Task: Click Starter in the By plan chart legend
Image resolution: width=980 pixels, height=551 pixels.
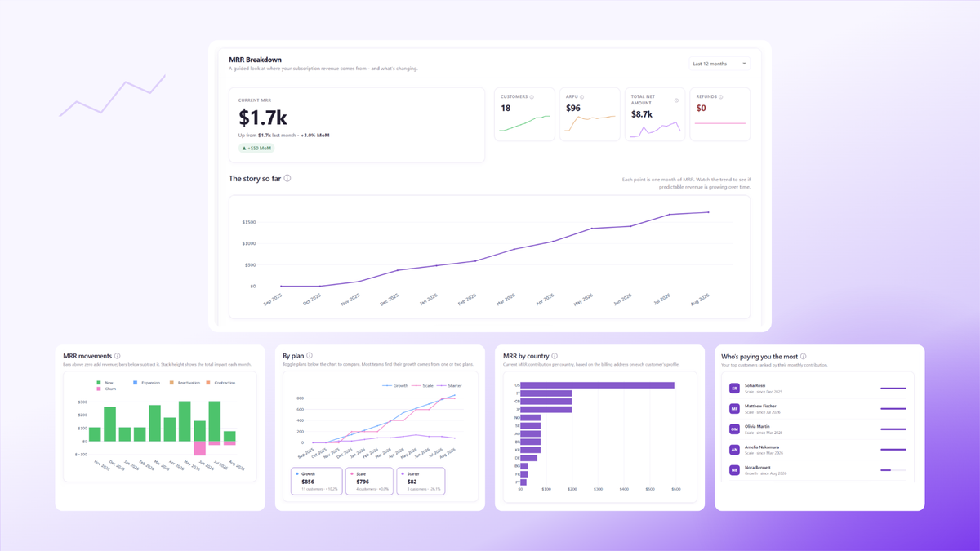Action: coord(449,385)
